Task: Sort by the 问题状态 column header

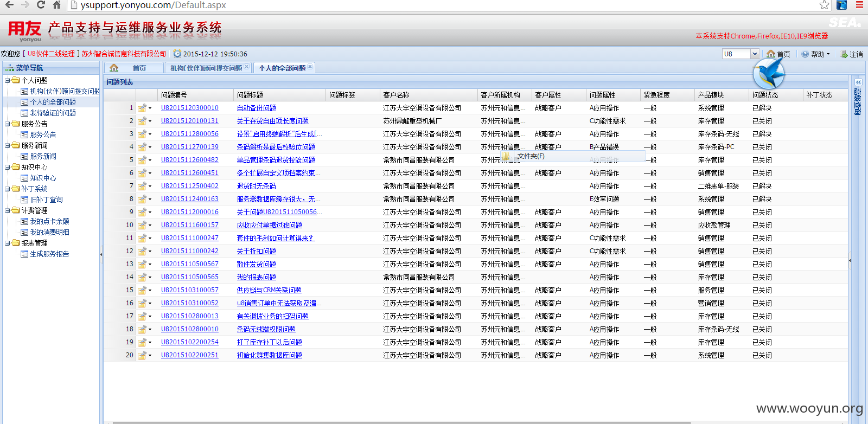Action: pos(776,95)
